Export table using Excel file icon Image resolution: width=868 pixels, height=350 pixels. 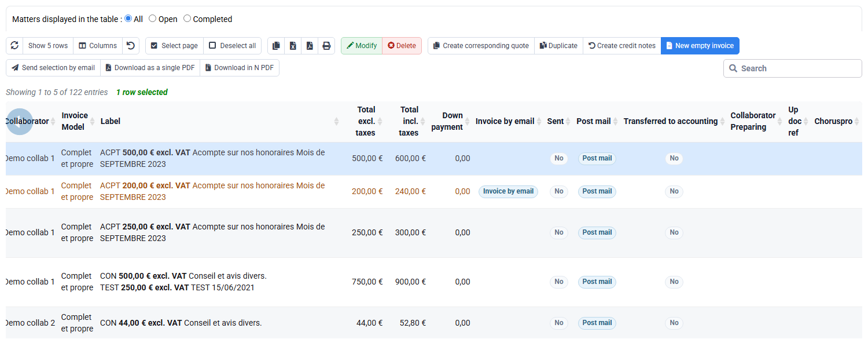click(x=293, y=46)
